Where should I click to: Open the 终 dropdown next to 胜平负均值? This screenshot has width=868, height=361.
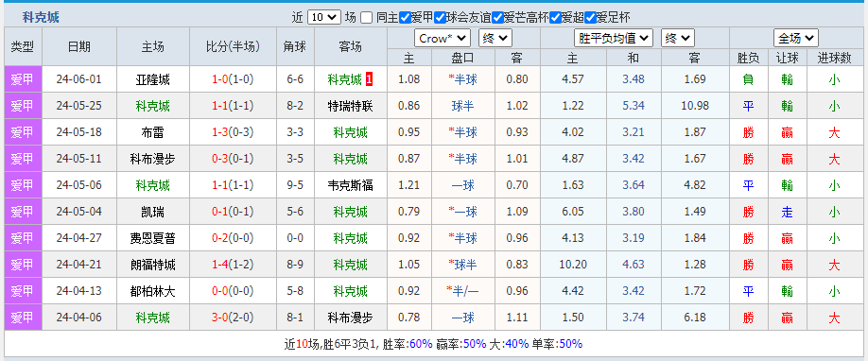click(x=678, y=38)
